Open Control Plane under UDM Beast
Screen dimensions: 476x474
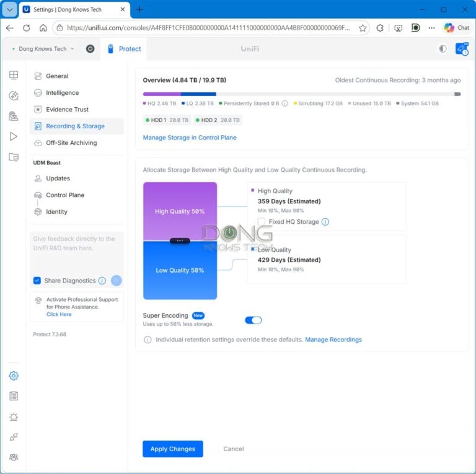pos(76,195)
